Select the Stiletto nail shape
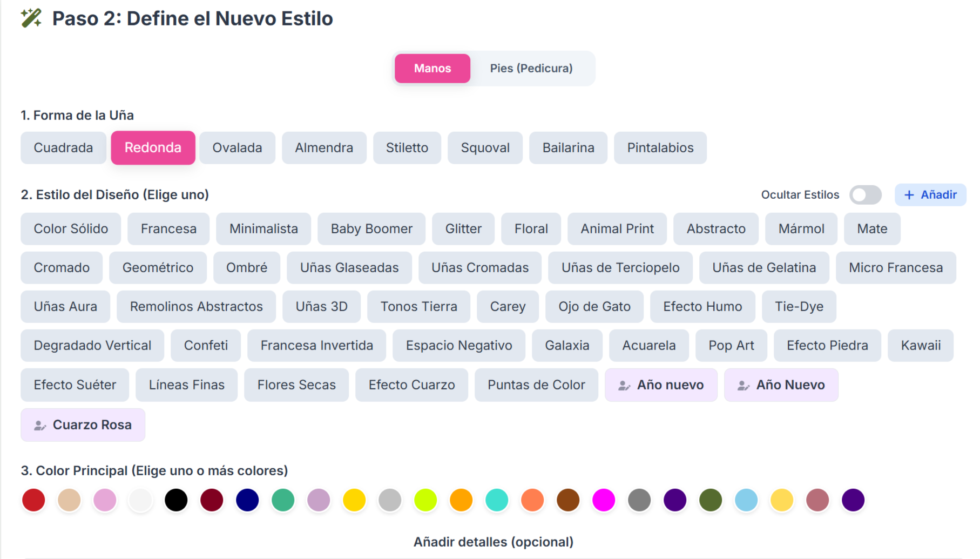 pos(407,147)
